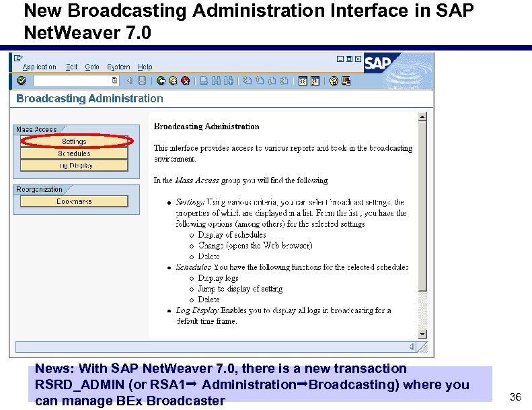Click the Create New Session icon

303,81
